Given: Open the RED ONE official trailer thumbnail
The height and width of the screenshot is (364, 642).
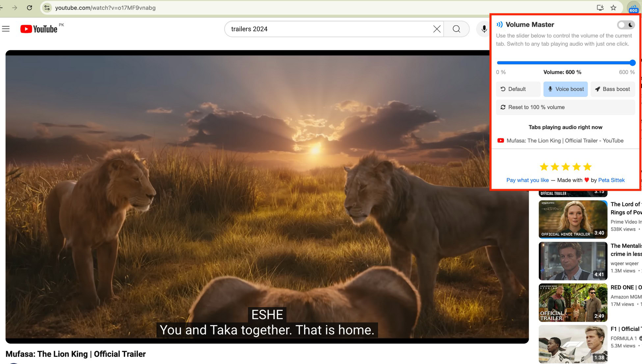Looking at the screenshot, I should [x=573, y=303].
